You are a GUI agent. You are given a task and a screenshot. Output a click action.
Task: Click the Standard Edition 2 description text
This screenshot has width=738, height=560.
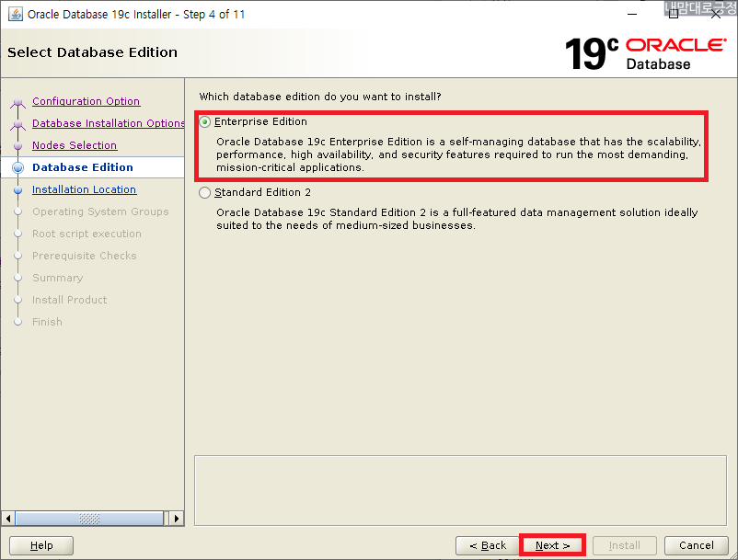coord(457,219)
